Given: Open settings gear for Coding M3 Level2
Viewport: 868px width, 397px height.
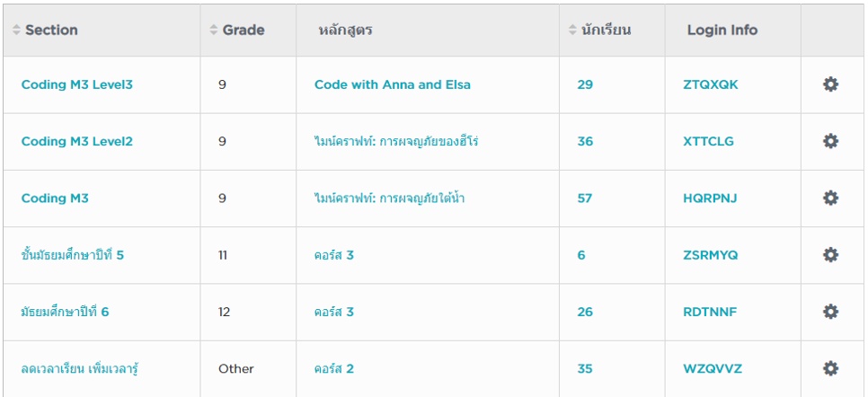Looking at the screenshot, I should tap(830, 141).
